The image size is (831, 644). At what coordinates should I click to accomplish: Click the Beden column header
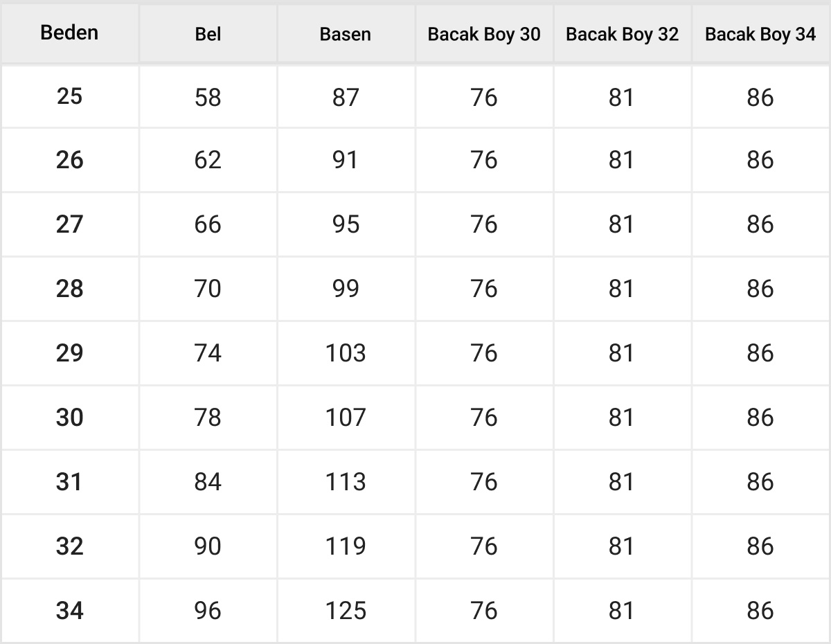coord(69,33)
